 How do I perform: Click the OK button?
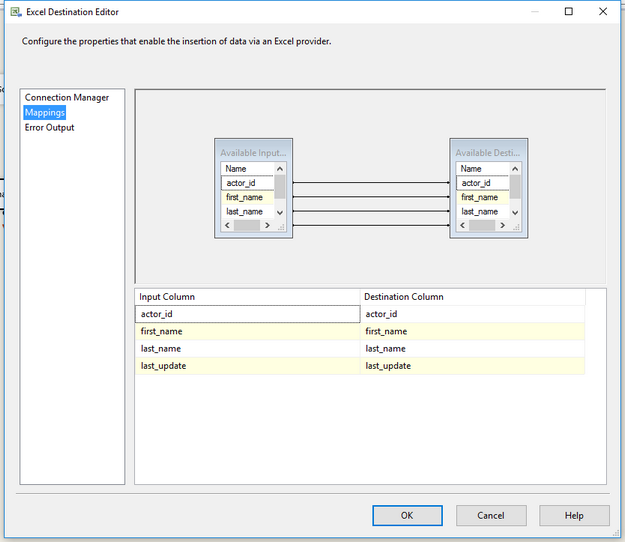coord(407,516)
